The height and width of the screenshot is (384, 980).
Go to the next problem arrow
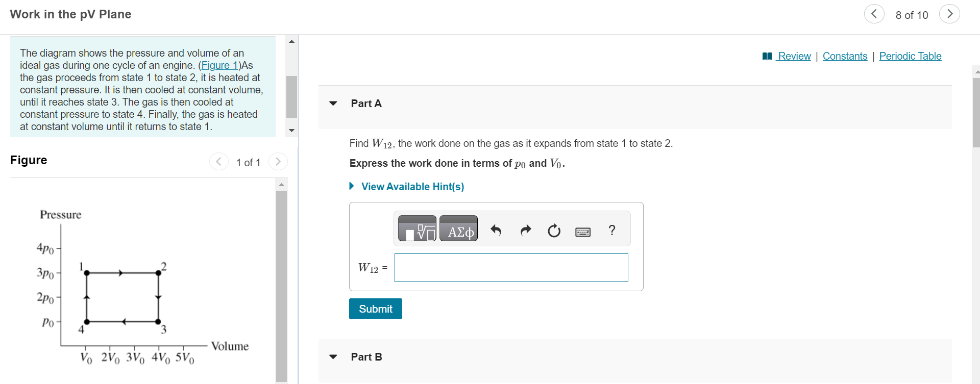pos(949,14)
